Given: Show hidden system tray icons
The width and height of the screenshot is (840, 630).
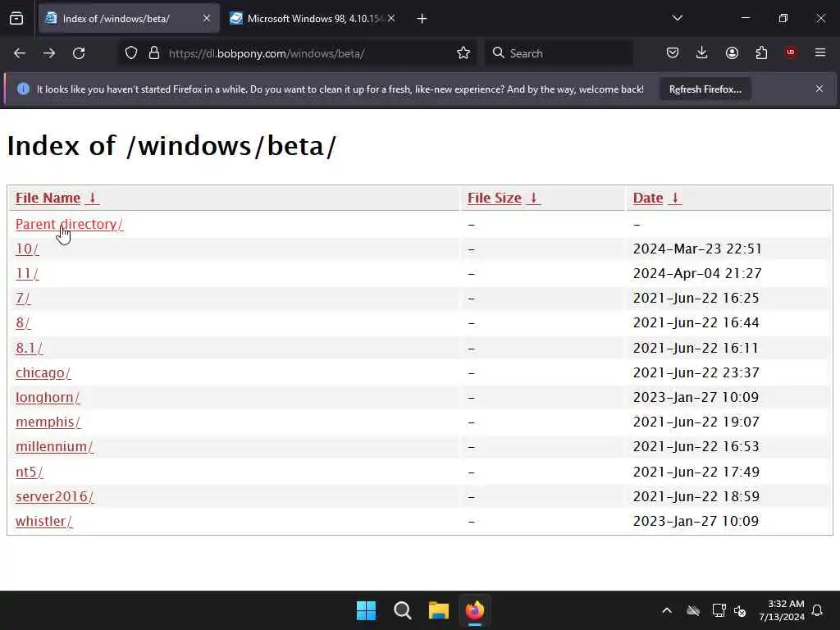Looking at the screenshot, I should (667, 610).
